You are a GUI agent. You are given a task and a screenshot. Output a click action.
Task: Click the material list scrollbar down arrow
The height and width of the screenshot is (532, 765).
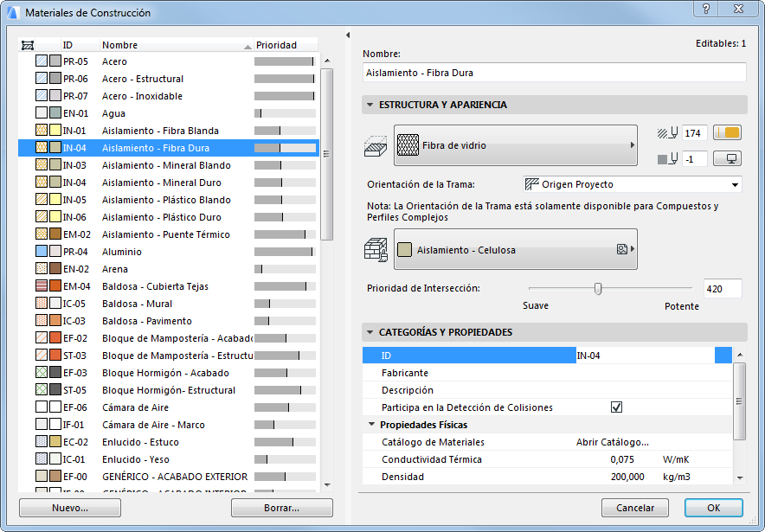pos(327,484)
